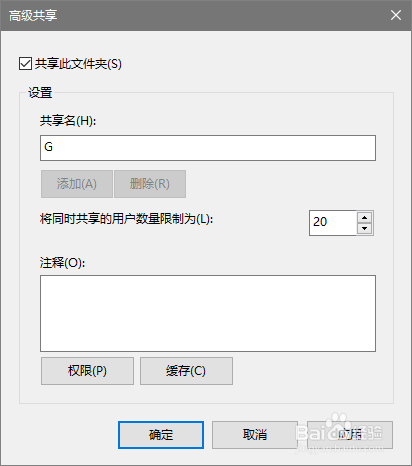
Task: Click the 应用 apply button
Action: tap(350, 435)
